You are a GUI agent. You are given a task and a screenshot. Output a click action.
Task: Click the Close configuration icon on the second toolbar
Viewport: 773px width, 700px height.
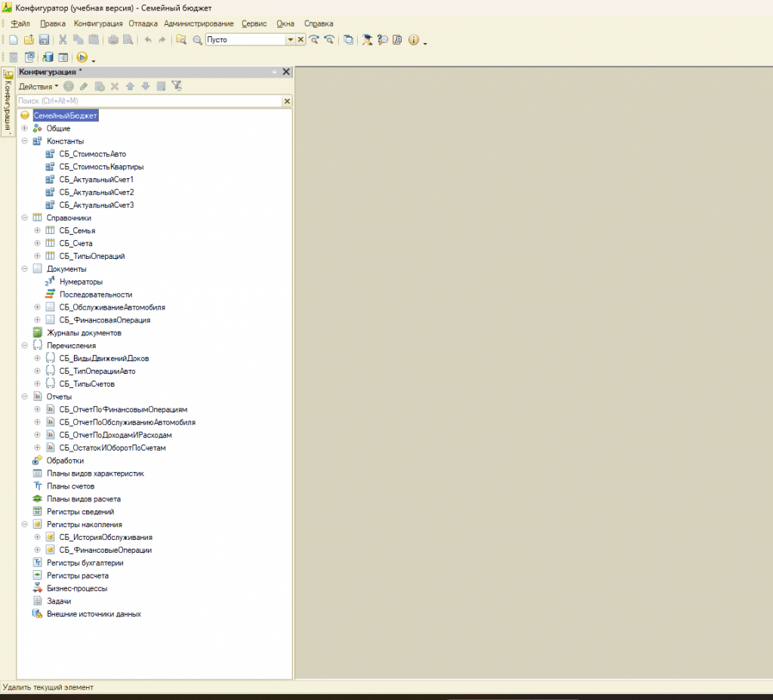click(x=29, y=57)
